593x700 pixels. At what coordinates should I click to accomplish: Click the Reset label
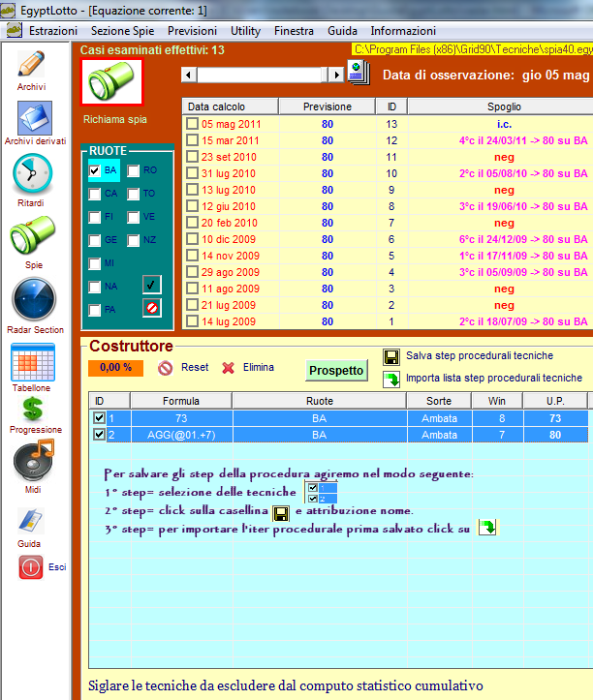point(195,367)
